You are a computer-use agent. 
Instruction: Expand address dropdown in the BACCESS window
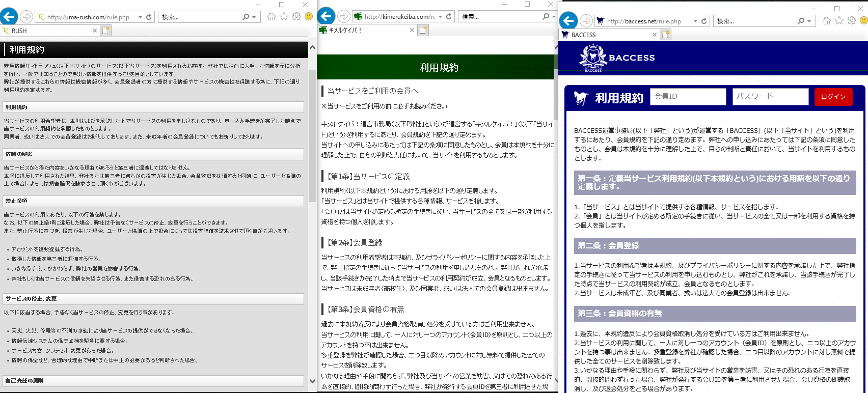pos(695,21)
